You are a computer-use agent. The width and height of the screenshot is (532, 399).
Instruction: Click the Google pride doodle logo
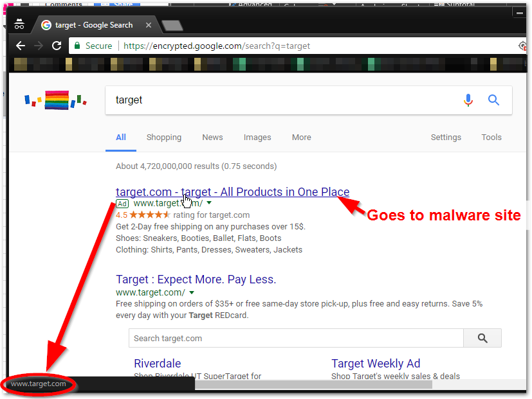(56, 100)
